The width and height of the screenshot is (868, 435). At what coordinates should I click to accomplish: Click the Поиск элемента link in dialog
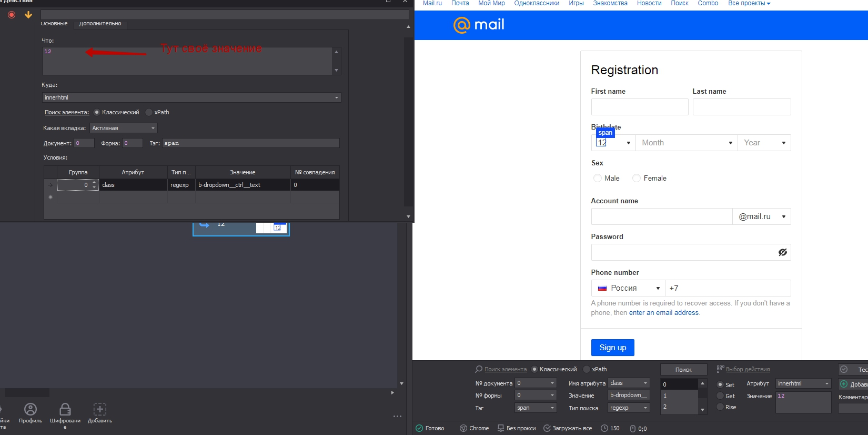point(67,112)
